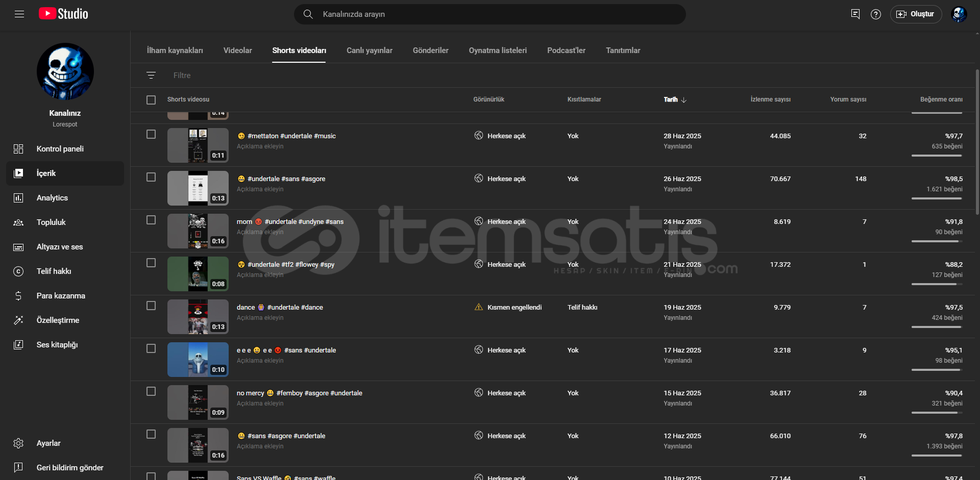Screen dimensions: 980x480
Task: Click the Para kazanma dollar icon
Action: 18,296
